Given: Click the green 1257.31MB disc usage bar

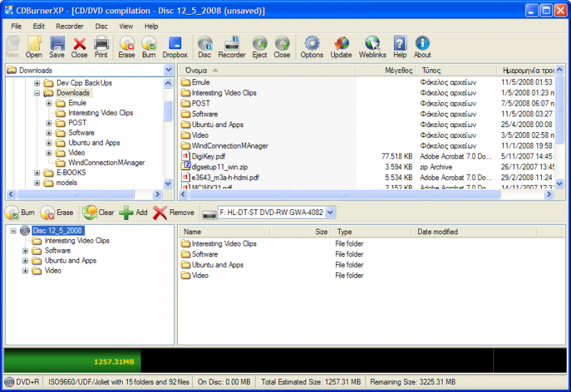Looking at the screenshot, I should [73, 361].
